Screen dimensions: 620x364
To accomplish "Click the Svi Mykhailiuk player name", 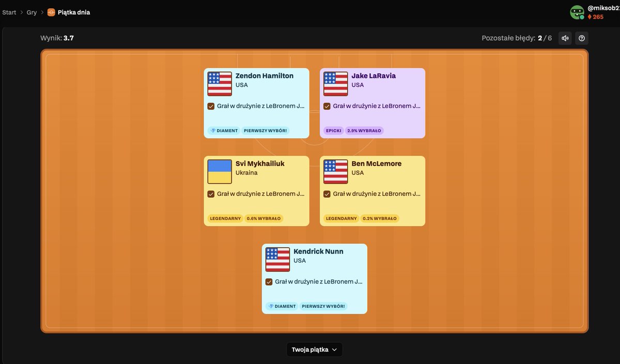I will pos(260,164).
